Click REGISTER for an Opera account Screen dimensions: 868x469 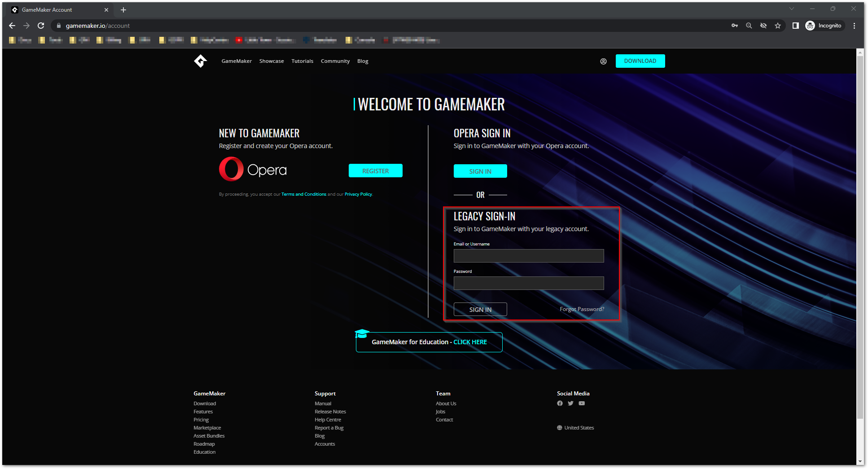[x=375, y=171]
